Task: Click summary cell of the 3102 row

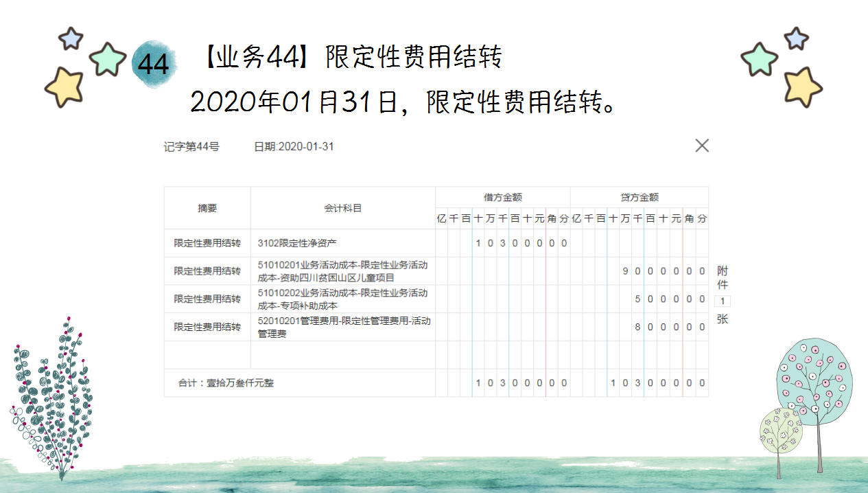Action: pos(207,243)
